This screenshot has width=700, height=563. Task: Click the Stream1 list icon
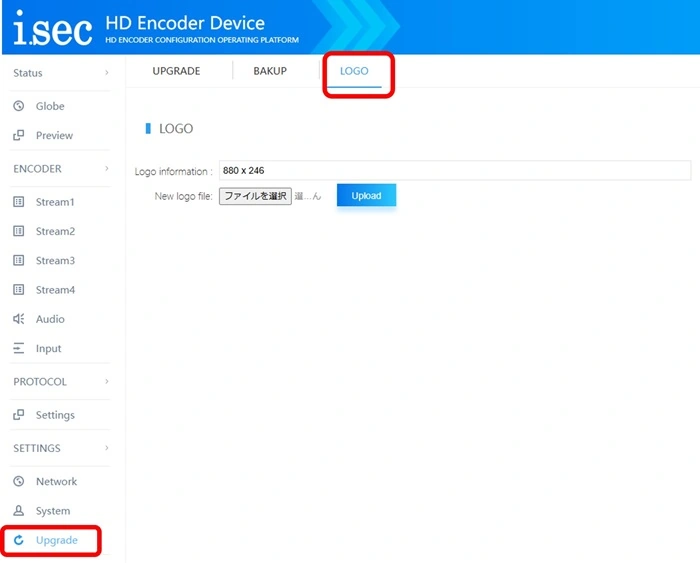coord(19,202)
